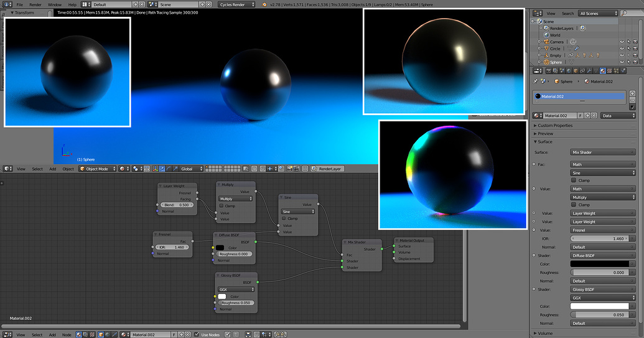Select the translate manipulator arrow icon
The height and width of the screenshot is (338, 644).
tap(162, 169)
